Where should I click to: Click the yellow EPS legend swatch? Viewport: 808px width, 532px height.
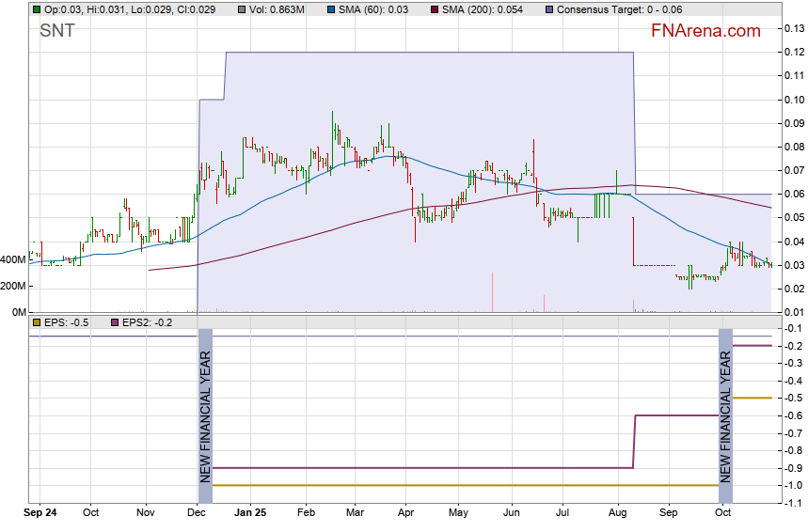point(36,322)
